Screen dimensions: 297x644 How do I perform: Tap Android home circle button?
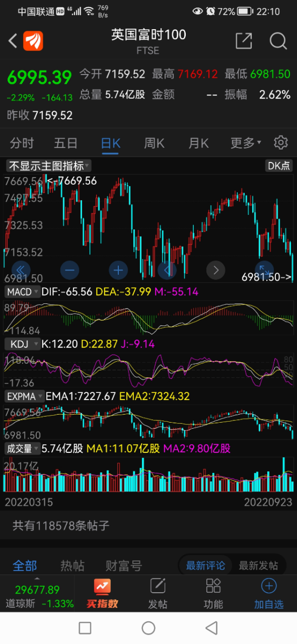point(148,628)
